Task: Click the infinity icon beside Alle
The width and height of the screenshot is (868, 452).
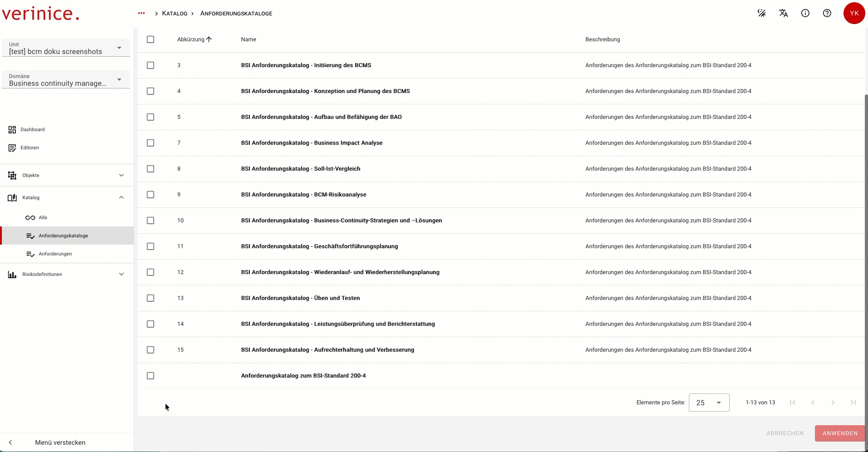Action: point(30,218)
